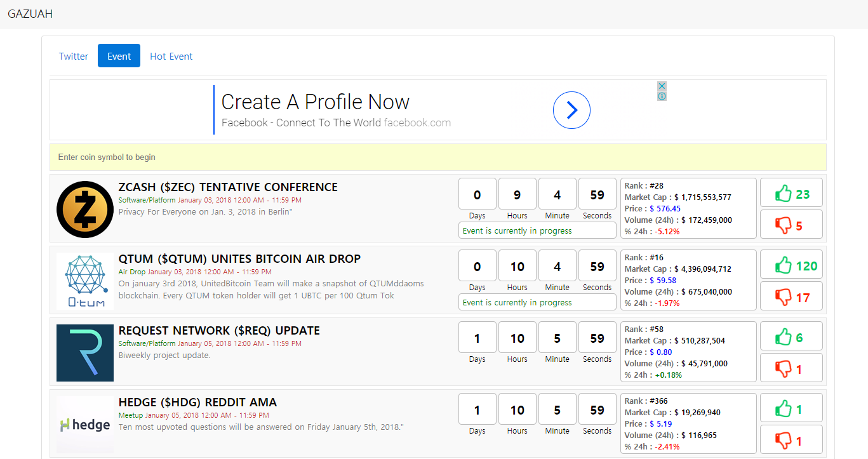The width and height of the screenshot is (868, 459).
Task: Click the Zcash Rank #28 text
Action: (644, 186)
